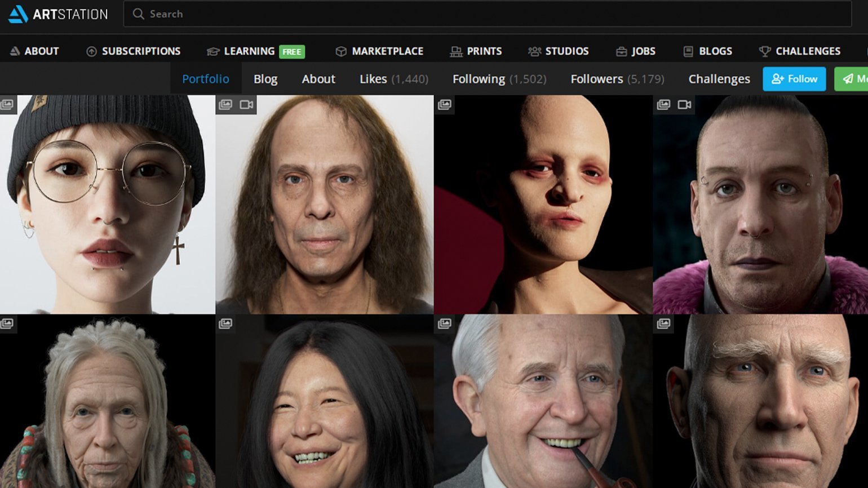Open the Followers tab
This screenshot has height=488, width=868.
617,79
